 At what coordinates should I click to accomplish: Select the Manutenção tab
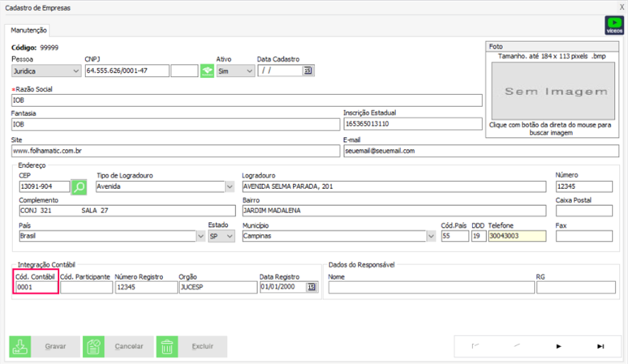click(28, 30)
